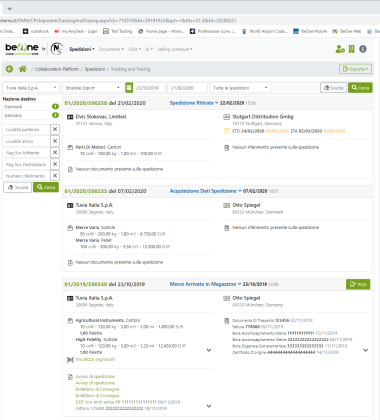Open the Documenti menu
This screenshot has height=420, width=380.
click(x=111, y=49)
